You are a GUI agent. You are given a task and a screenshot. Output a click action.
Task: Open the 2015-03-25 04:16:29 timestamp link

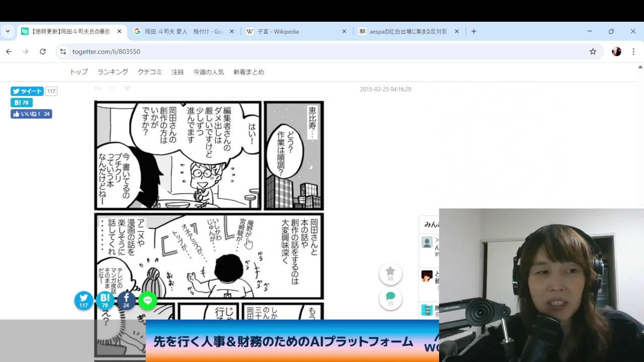click(385, 89)
